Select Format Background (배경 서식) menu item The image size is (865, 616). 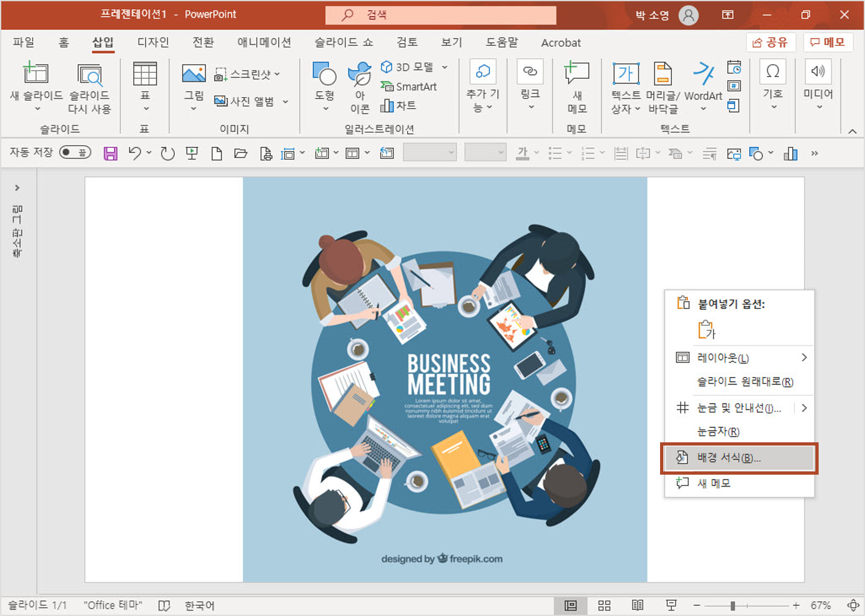739,458
